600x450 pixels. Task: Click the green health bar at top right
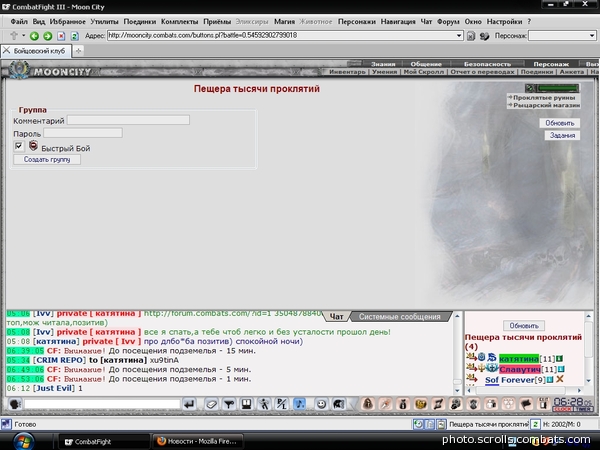[558, 88]
